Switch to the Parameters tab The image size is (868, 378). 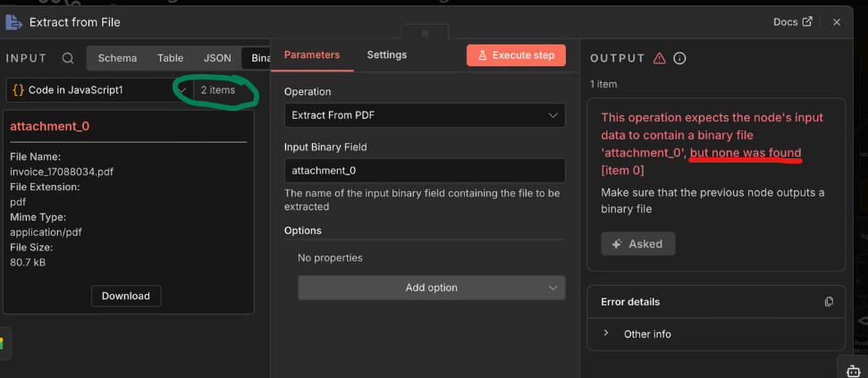point(312,55)
